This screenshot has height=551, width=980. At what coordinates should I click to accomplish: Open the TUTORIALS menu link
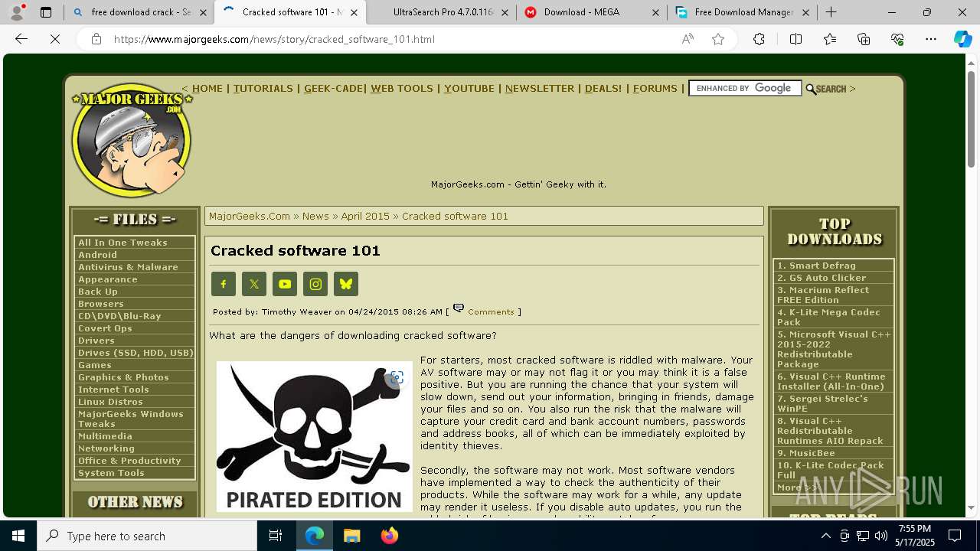(x=263, y=89)
